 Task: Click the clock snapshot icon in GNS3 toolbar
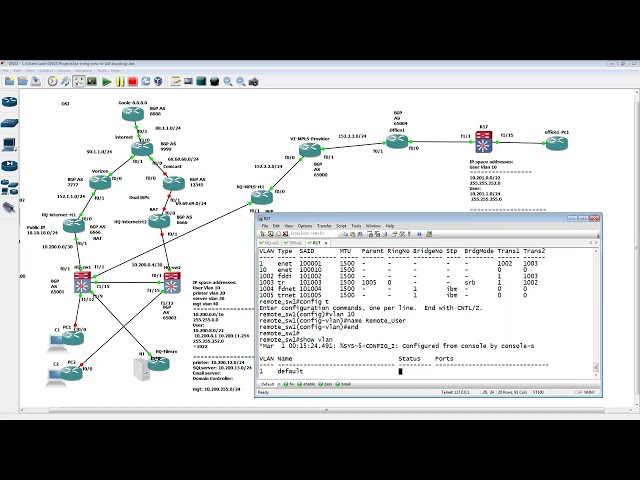click(52, 82)
